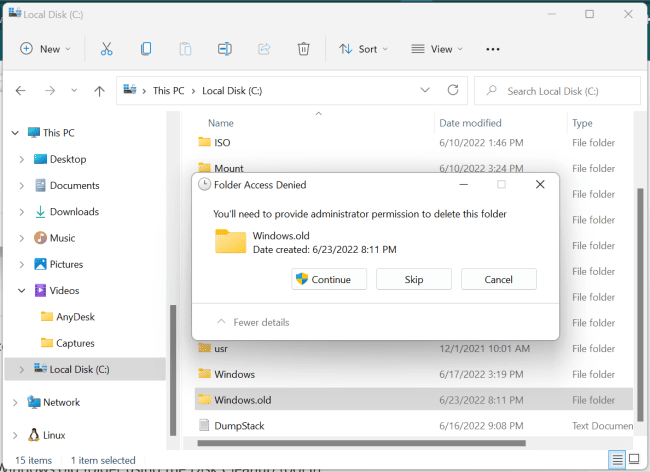
Task: Open address bar history dropdown
Action: click(x=425, y=90)
